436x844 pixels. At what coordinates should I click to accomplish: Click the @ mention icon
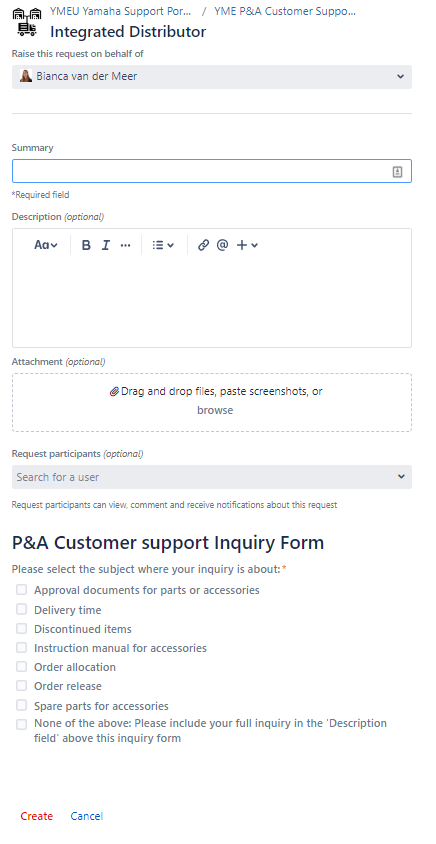point(222,245)
